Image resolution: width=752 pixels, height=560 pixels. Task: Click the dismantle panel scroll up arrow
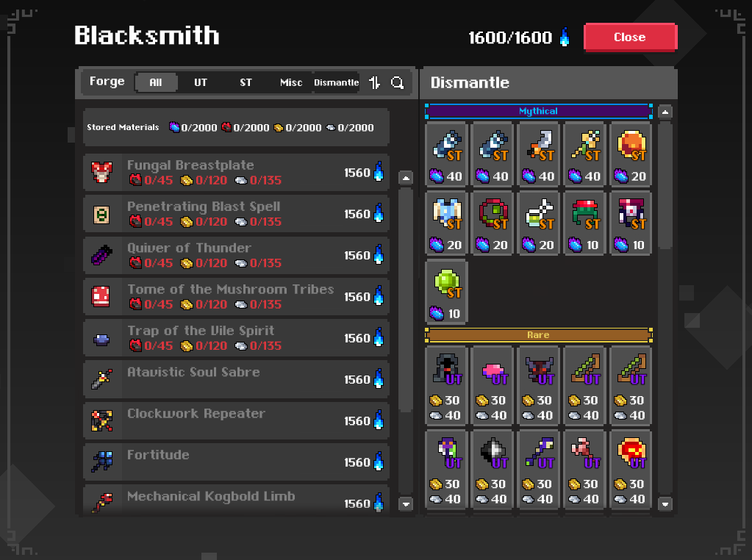pyautogui.click(x=665, y=112)
